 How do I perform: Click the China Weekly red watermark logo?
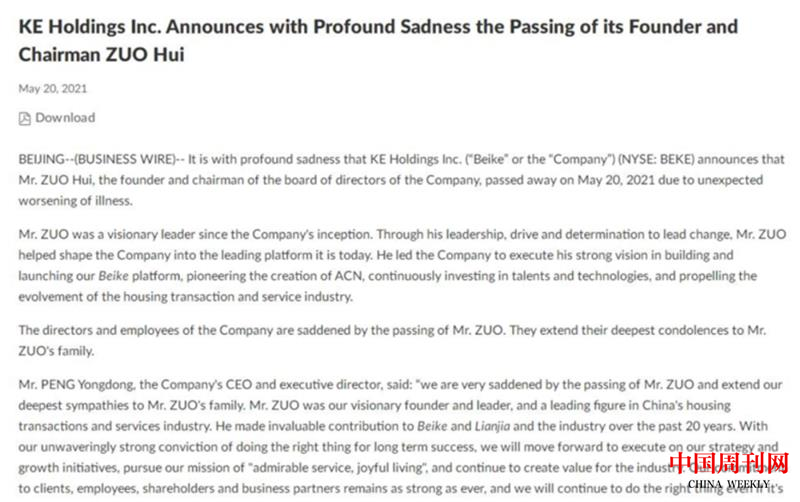coord(729,463)
